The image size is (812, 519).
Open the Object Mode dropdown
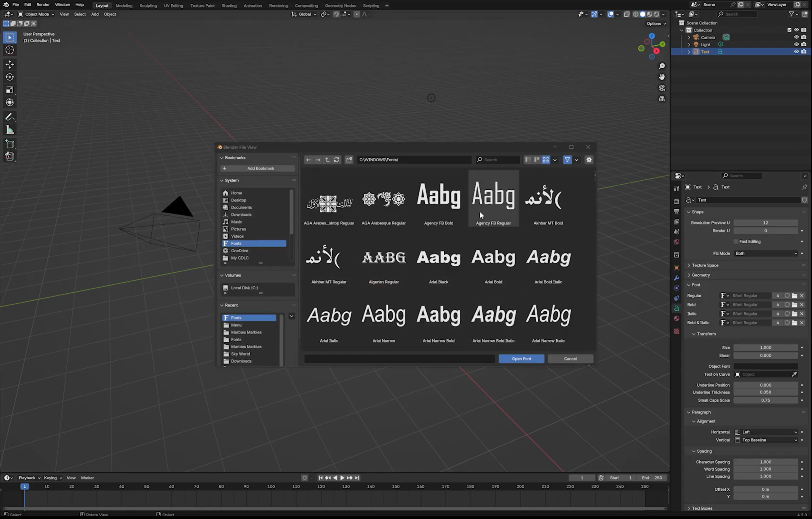tap(36, 14)
